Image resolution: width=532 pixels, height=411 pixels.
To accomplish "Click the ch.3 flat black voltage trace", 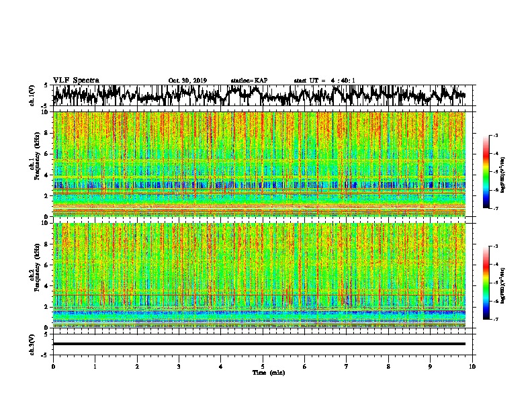I will tap(259, 344).
